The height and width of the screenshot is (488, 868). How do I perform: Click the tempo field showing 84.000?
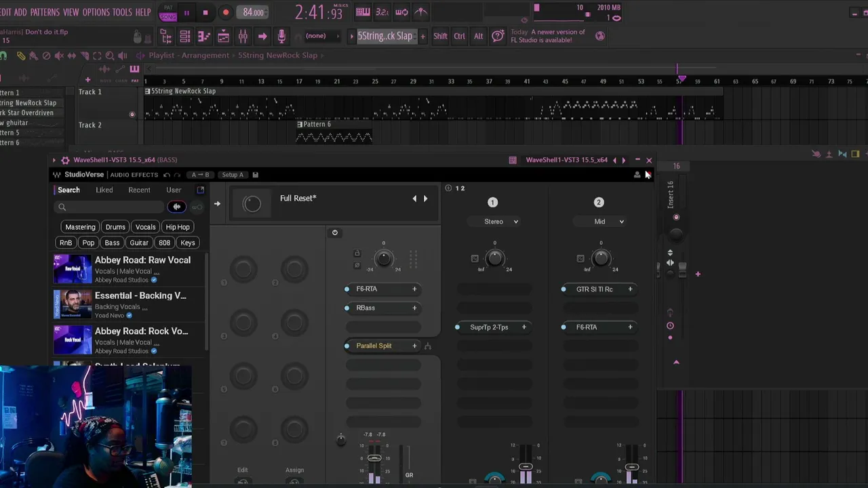[x=254, y=12]
